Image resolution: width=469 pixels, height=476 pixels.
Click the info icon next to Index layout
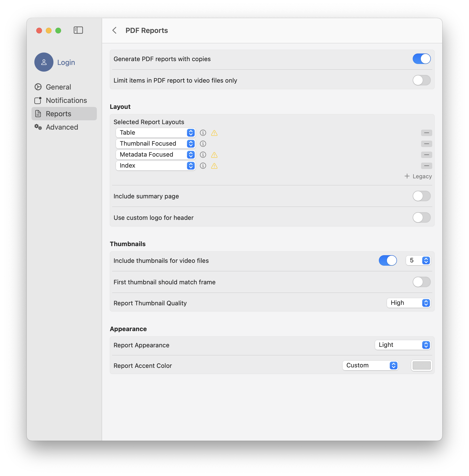tap(203, 166)
